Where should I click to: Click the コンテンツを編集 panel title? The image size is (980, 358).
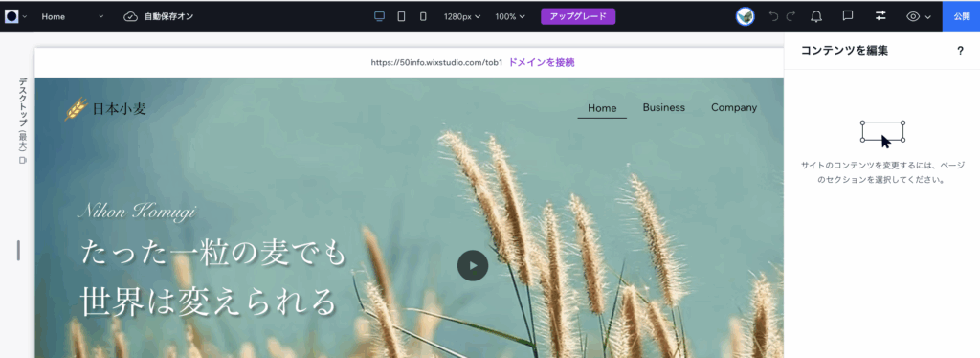tap(844, 52)
